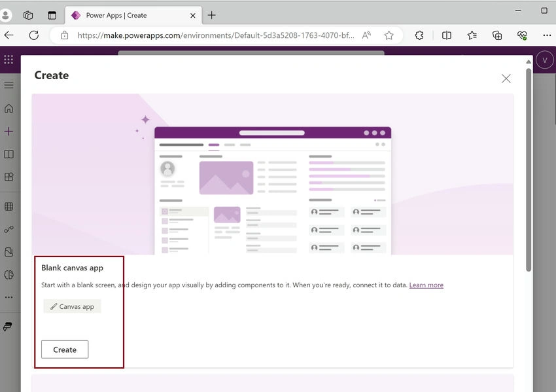The image size is (556, 392).
Task: Click the plus Create icon in sidebar
Action: click(9, 132)
